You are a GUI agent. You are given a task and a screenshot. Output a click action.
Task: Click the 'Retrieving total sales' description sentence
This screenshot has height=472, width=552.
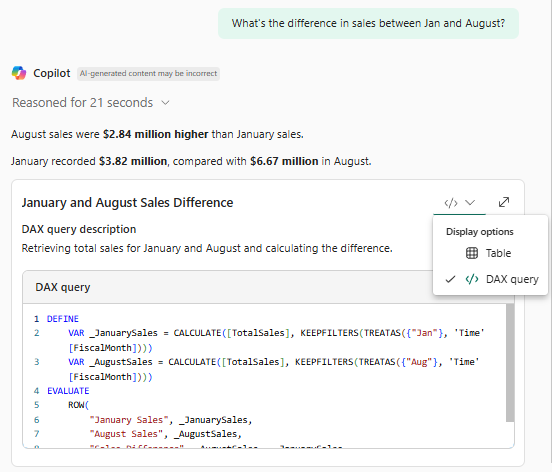207,248
